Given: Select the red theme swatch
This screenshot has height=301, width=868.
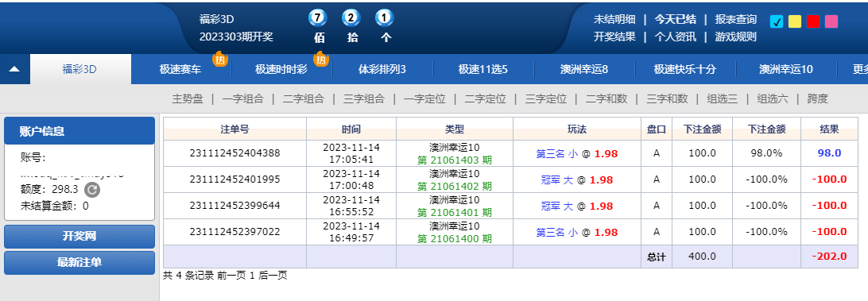Looking at the screenshot, I should pyautogui.click(x=813, y=21).
